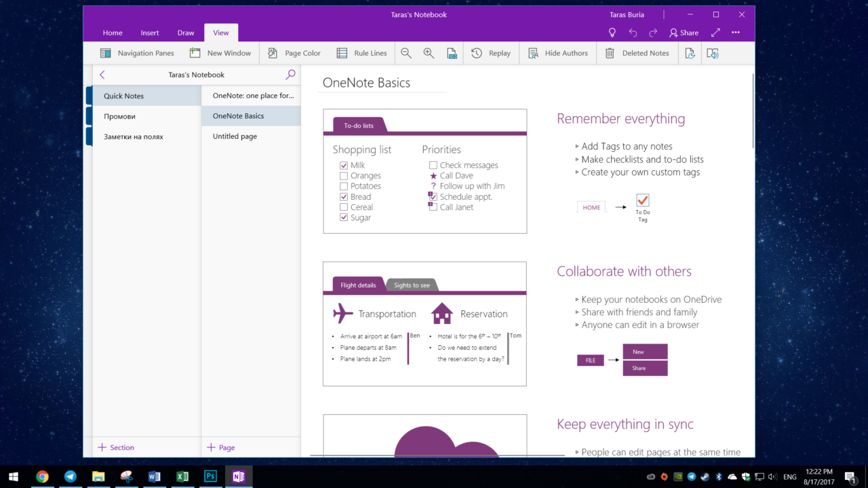Toggle the Schedule appt. checkbox
The width and height of the screenshot is (868, 488).
[x=433, y=197]
